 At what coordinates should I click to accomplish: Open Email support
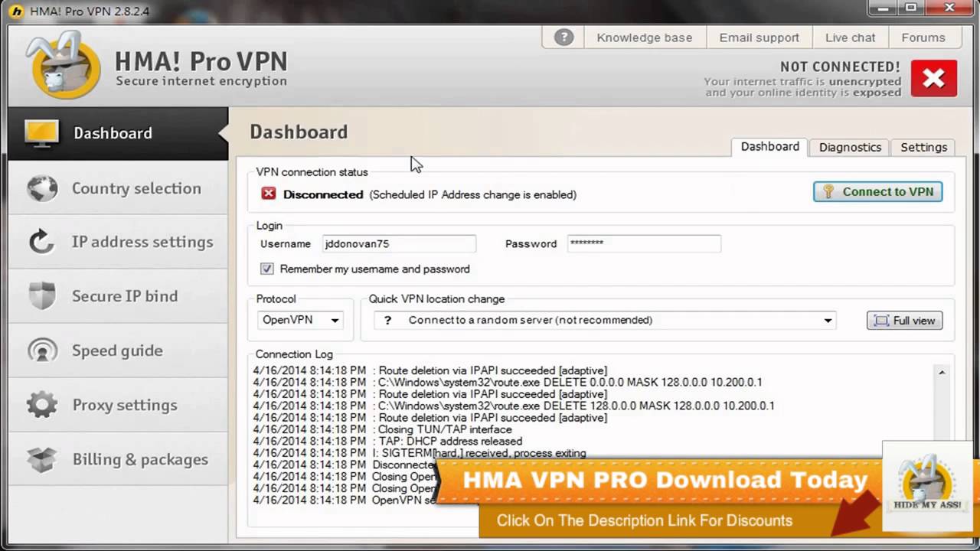759,37
